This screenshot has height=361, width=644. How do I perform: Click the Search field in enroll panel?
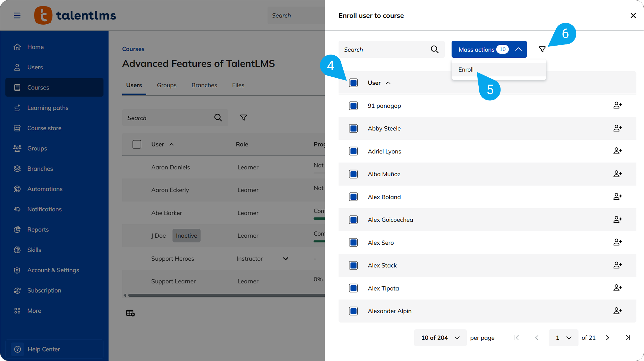coord(392,49)
